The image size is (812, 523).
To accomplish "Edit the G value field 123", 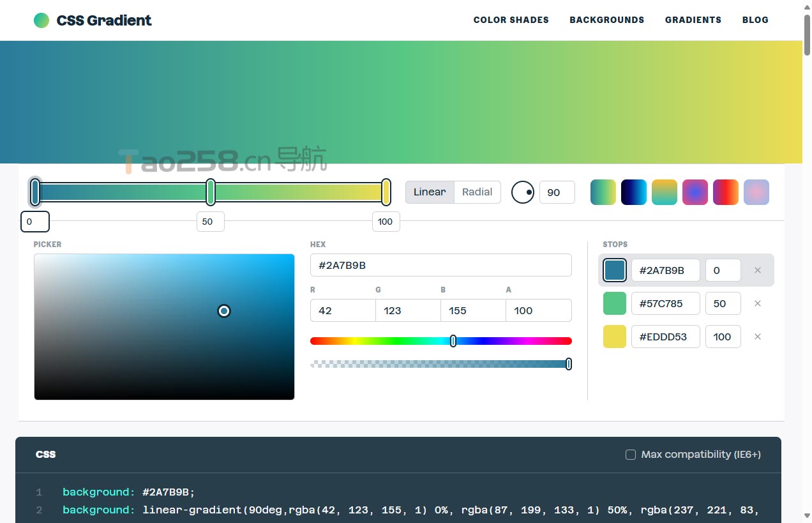I will tap(408, 310).
